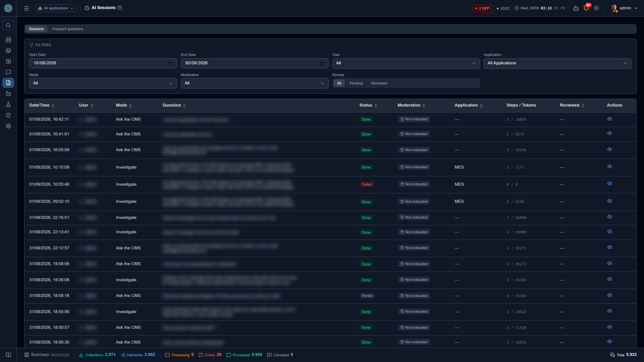Image resolution: width=644 pixels, height=362 pixels.
Task: Select the Reviewed review filter
Action: tap(379, 83)
